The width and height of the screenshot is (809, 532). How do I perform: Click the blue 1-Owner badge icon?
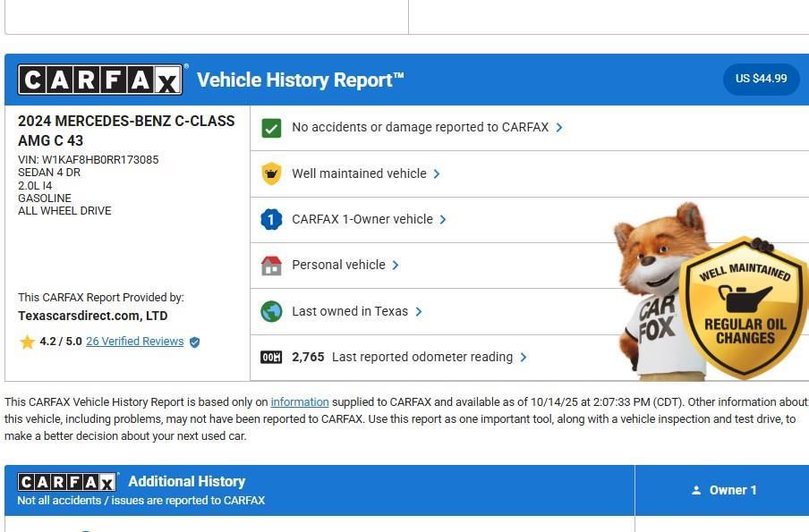pyautogui.click(x=271, y=219)
